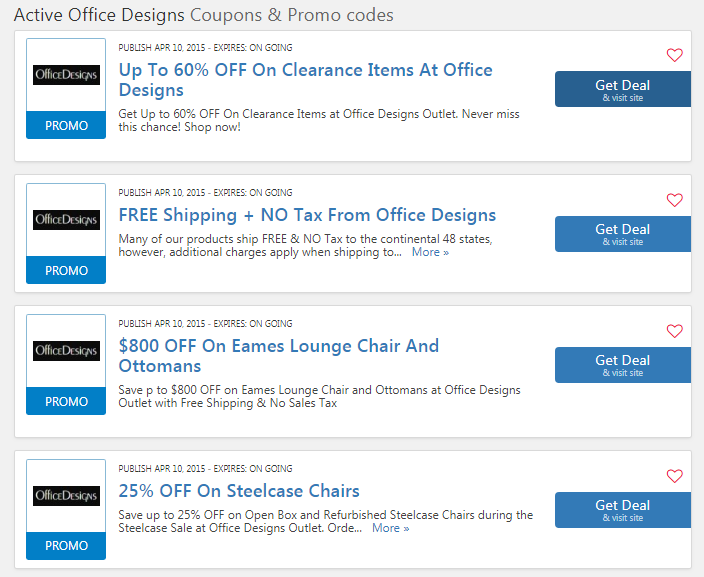Click the publish date line of the Steelcase deal
704x577 pixels.
(x=205, y=469)
